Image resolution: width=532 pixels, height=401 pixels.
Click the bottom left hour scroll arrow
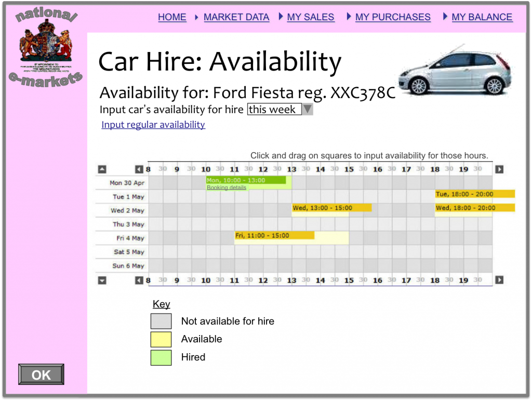tap(139, 280)
